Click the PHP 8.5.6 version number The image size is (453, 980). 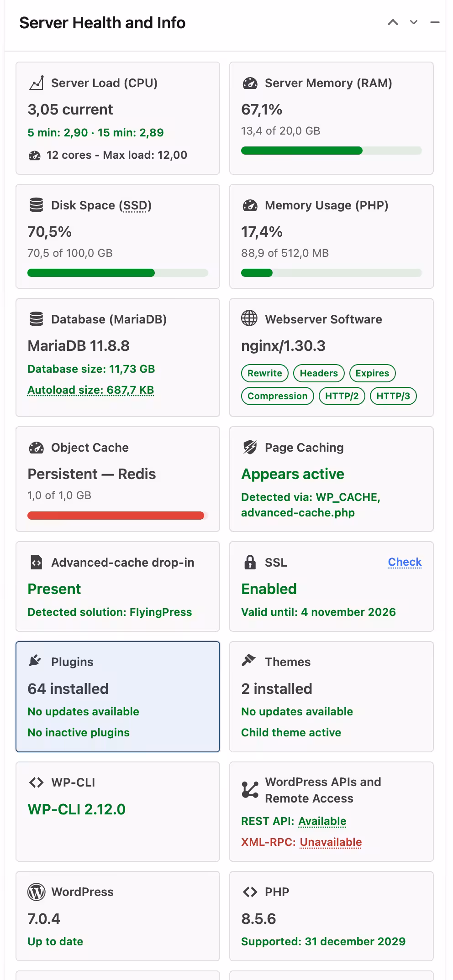click(x=258, y=919)
